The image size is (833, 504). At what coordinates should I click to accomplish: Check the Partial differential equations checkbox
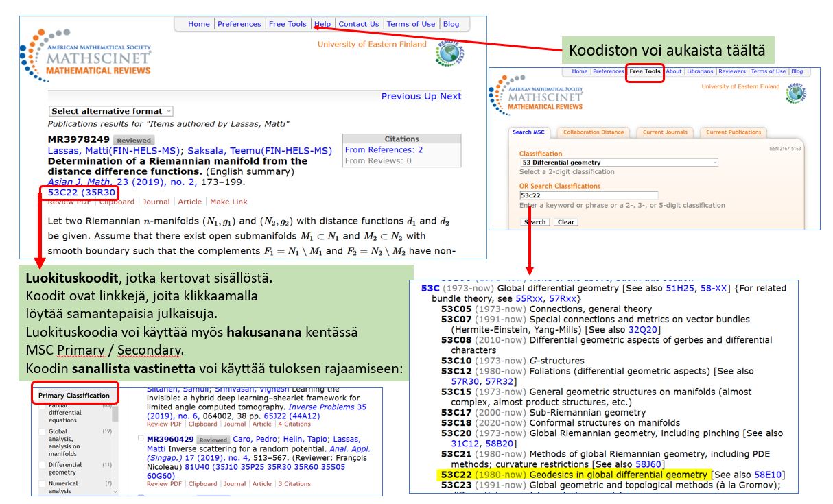click(43, 406)
